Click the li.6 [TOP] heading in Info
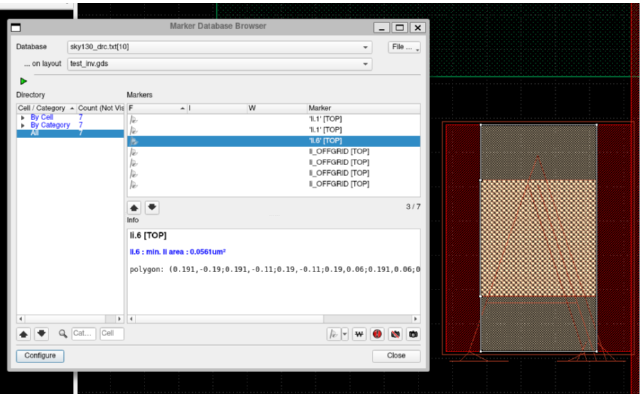Screen dimensions: 640x394 tap(148, 236)
